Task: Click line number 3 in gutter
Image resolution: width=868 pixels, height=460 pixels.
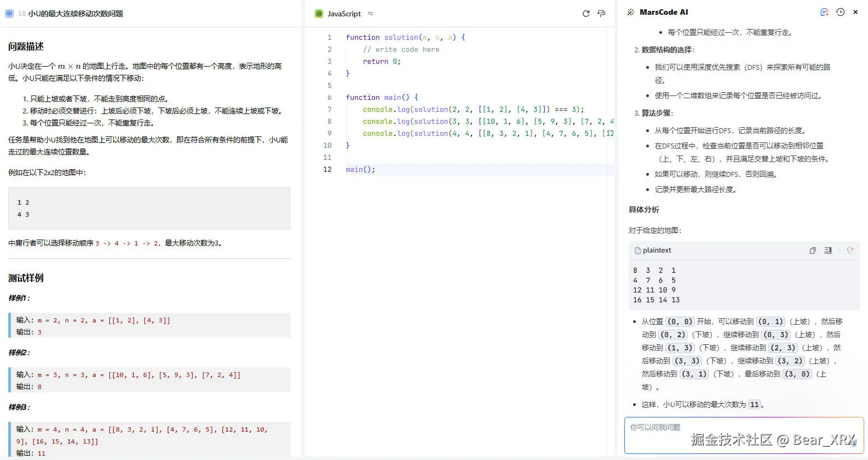Action: click(329, 62)
